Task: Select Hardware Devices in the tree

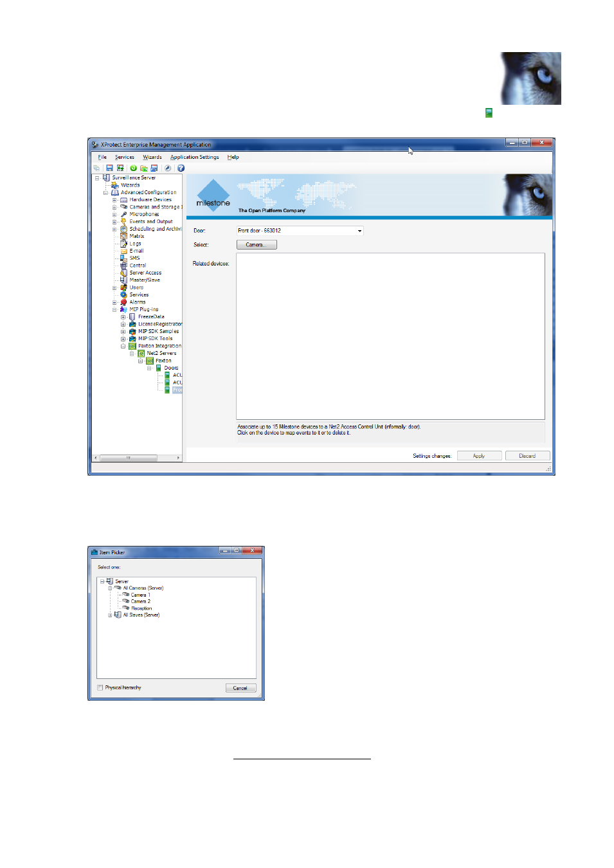Action: 150,200
